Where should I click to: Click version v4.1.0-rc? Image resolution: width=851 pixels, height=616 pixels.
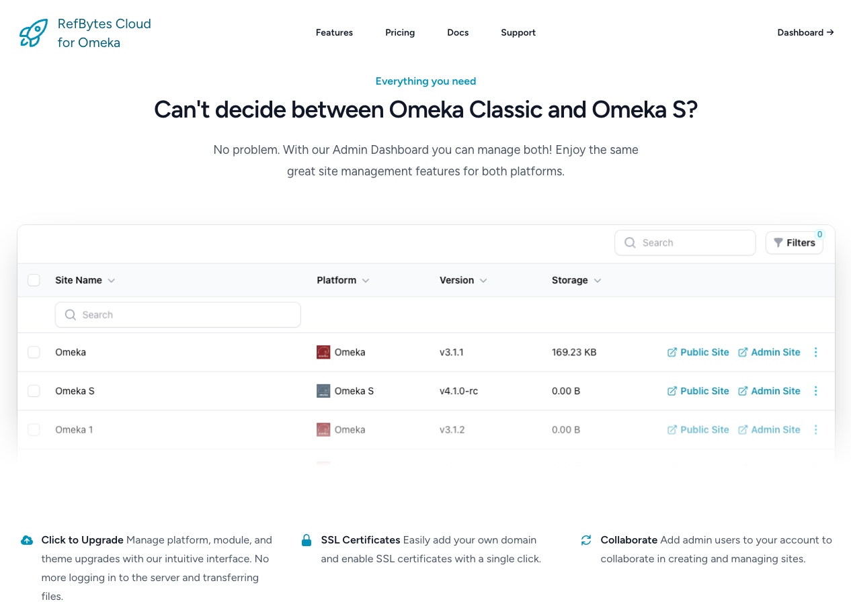458,391
